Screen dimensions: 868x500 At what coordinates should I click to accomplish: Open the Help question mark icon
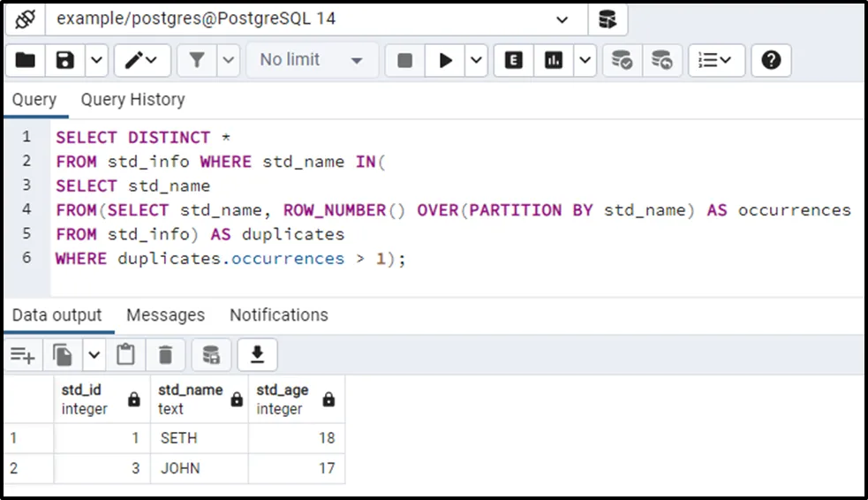point(771,60)
